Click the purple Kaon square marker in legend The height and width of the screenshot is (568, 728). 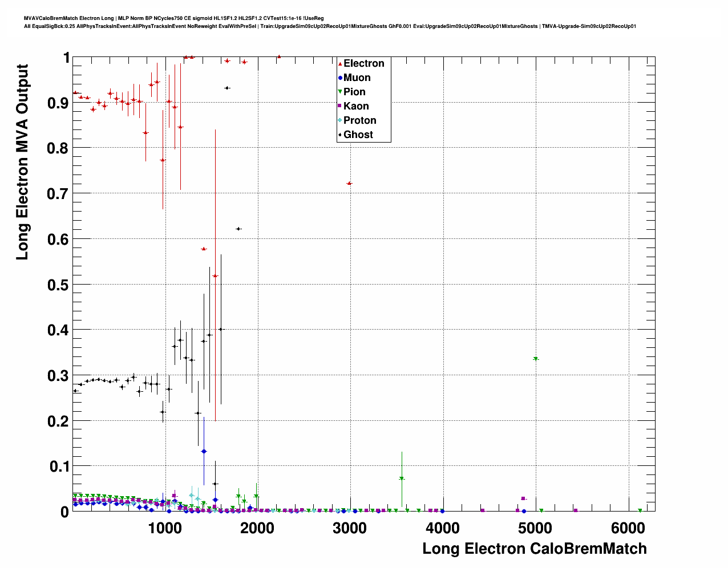click(x=340, y=106)
